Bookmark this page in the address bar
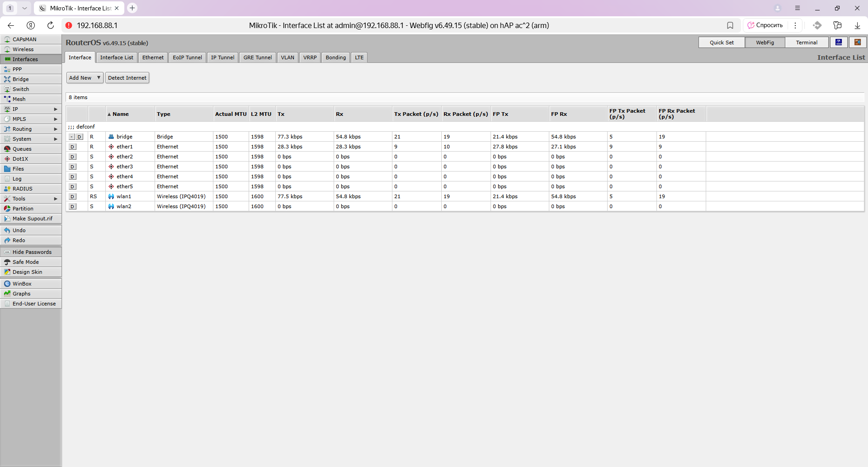Screen dimensions: 868x467 pyautogui.click(x=730, y=25)
